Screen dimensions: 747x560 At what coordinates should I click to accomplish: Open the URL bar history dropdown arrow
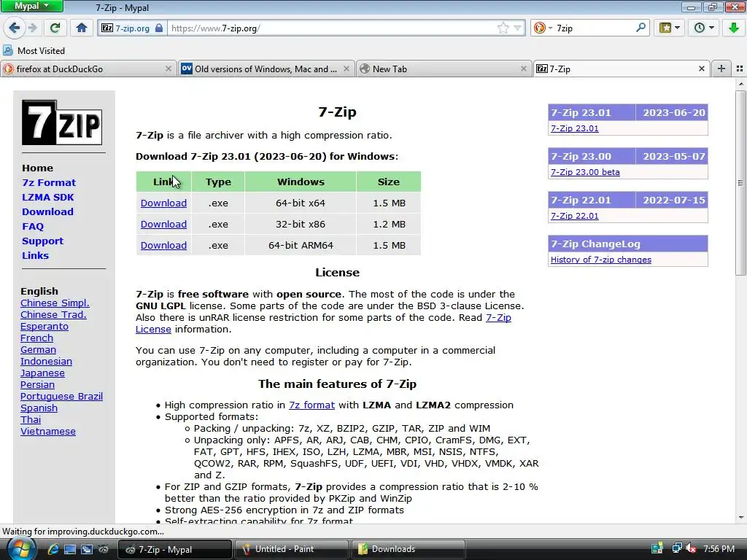517,28
